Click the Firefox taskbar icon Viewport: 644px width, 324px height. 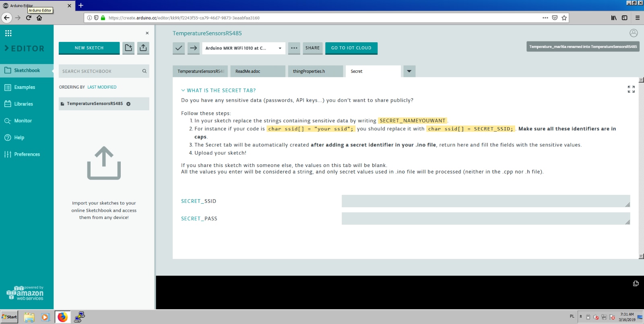click(x=62, y=317)
